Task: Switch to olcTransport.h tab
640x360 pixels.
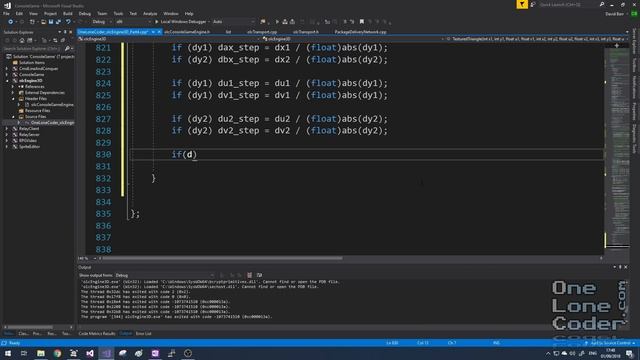Action: pos(305,32)
